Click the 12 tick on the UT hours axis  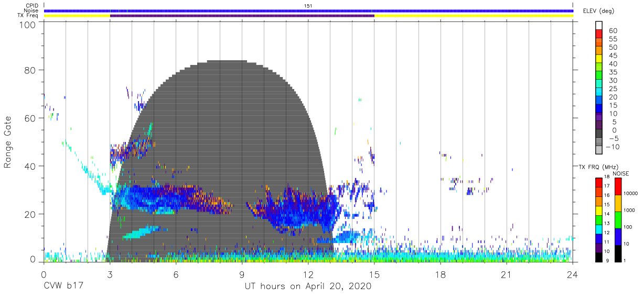[x=308, y=274]
